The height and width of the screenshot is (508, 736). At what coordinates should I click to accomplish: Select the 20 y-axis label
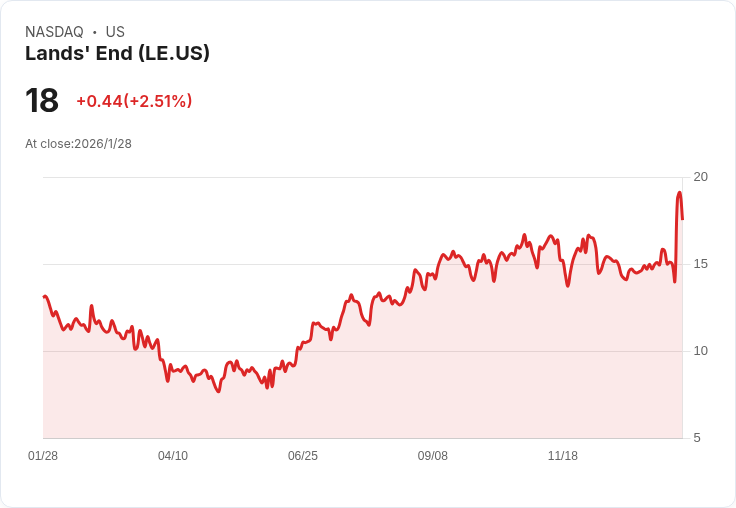(700, 177)
